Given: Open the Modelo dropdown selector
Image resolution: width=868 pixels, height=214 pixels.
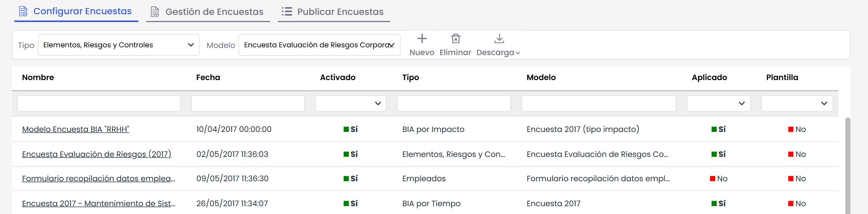Looking at the screenshot, I should coord(319,45).
